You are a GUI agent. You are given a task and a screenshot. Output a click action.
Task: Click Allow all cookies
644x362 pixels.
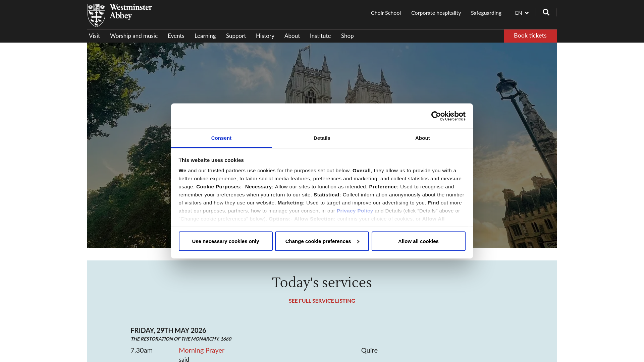coord(418,241)
